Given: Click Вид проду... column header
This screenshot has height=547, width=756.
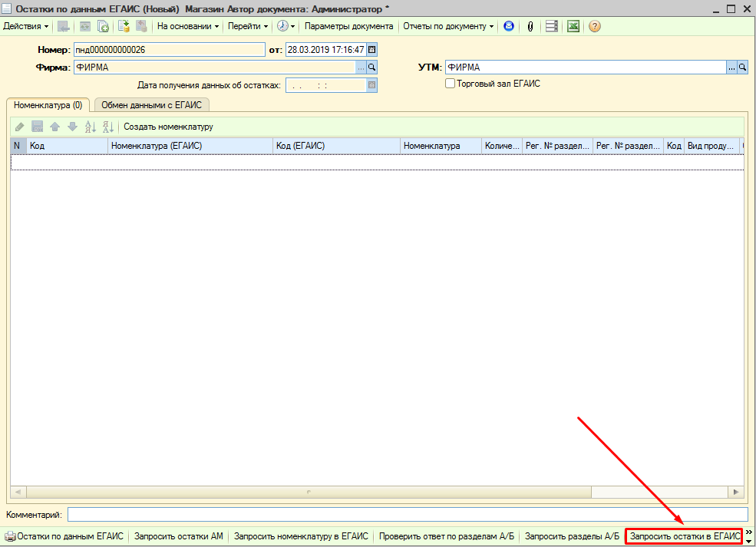Looking at the screenshot, I should tap(711, 146).
